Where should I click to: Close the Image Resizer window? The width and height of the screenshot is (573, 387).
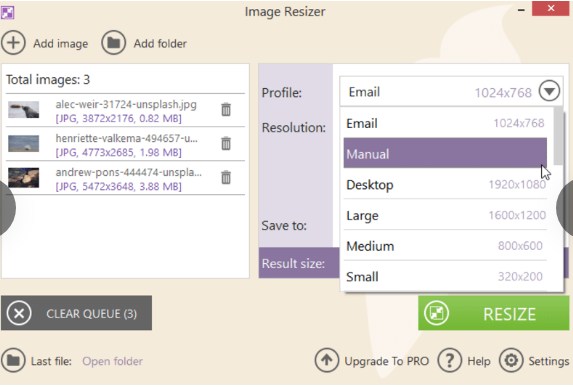click(551, 8)
